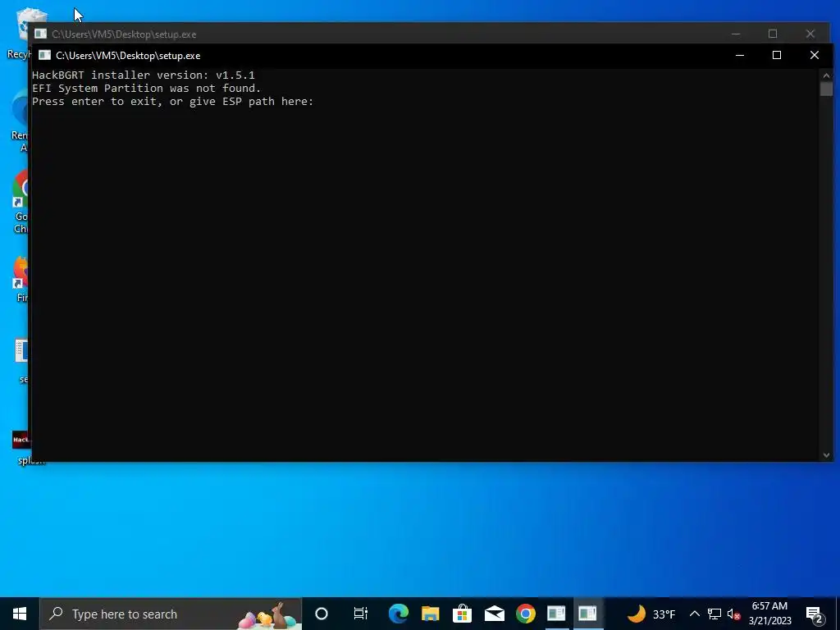Click the console vertical scrollbar thumb
The image size is (840, 630).
tap(826, 89)
